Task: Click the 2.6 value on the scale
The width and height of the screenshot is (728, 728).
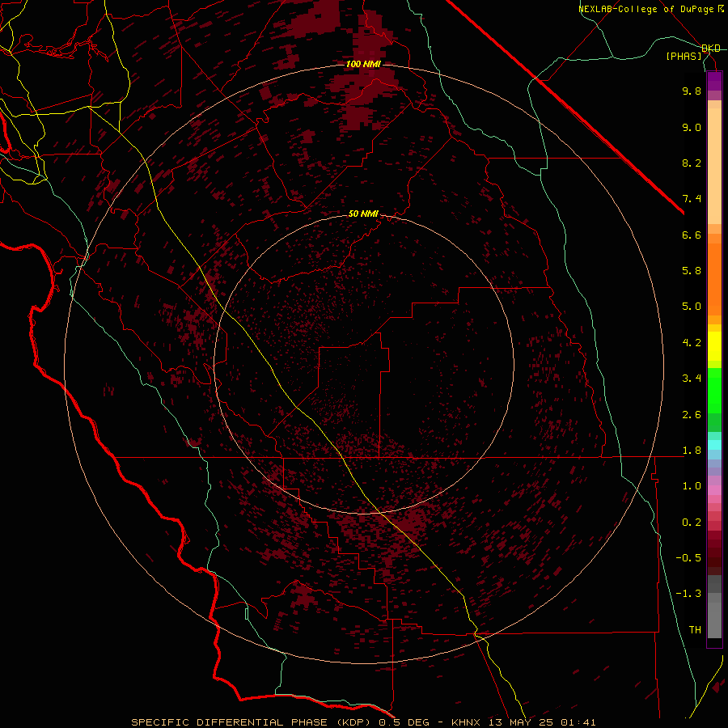Action: pos(692,415)
